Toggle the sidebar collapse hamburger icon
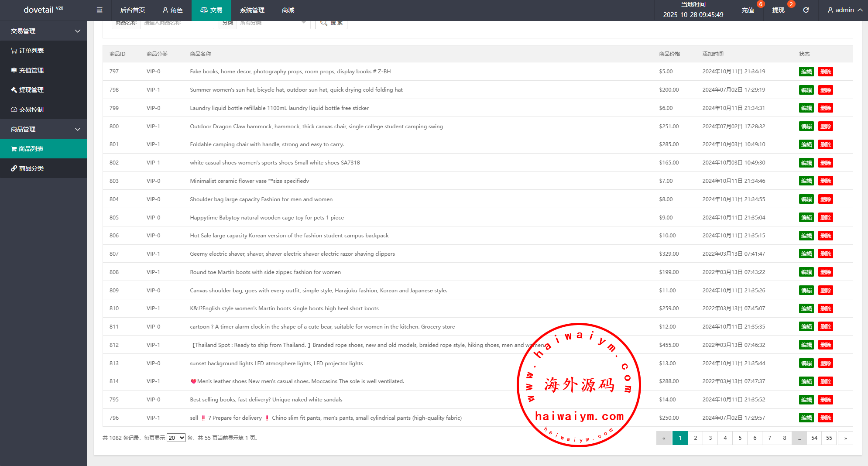868x466 pixels. coord(99,10)
